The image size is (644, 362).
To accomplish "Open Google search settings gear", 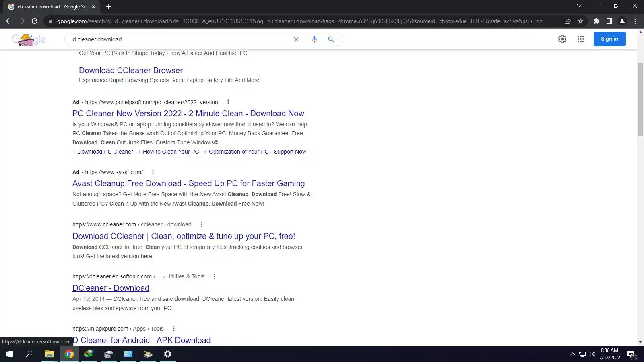I will [562, 39].
